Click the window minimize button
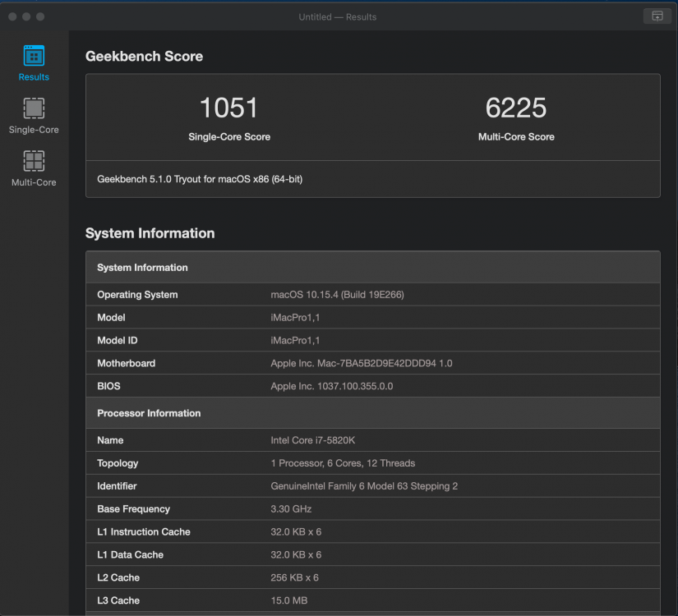678x616 pixels. pos(26,16)
